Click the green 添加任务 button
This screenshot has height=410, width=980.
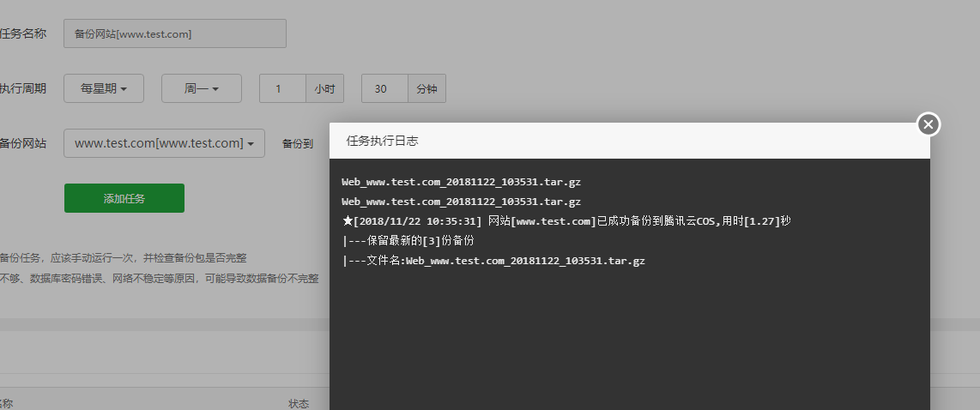coord(124,199)
